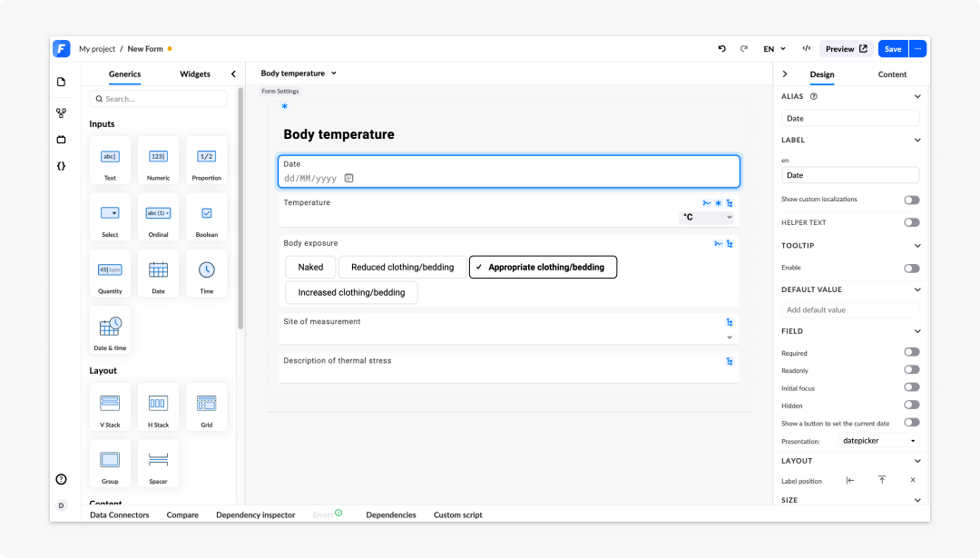The height and width of the screenshot is (558, 980).
Task: Open the Data Connectors tab
Action: [x=120, y=514]
